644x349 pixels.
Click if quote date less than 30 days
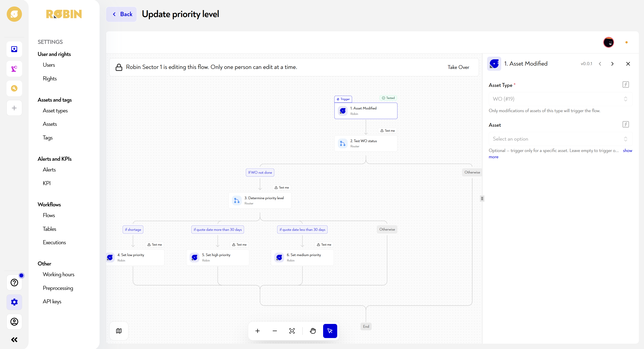click(x=302, y=229)
